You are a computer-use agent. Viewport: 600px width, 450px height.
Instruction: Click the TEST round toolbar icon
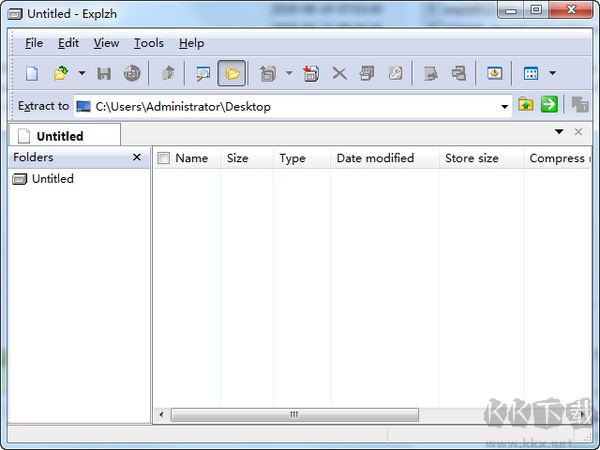point(131,73)
